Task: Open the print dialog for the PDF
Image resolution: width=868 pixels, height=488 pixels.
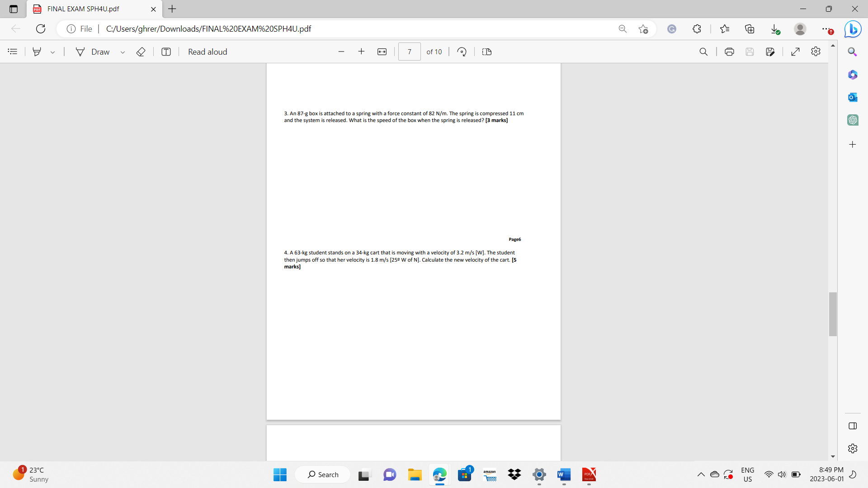Action: click(x=729, y=52)
